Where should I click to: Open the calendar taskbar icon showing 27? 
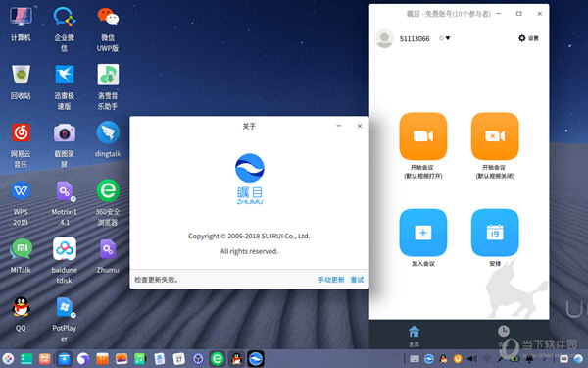[179, 359]
